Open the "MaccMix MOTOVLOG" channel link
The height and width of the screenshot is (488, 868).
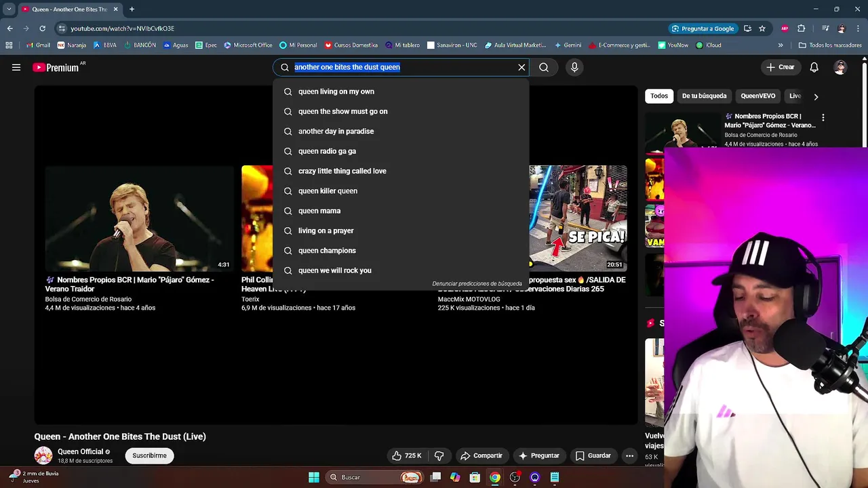[469, 299]
